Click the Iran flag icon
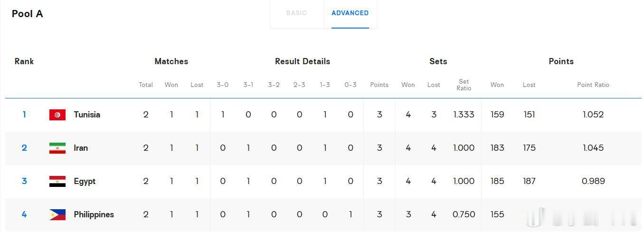The image size is (644, 233). tap(57, 148)
